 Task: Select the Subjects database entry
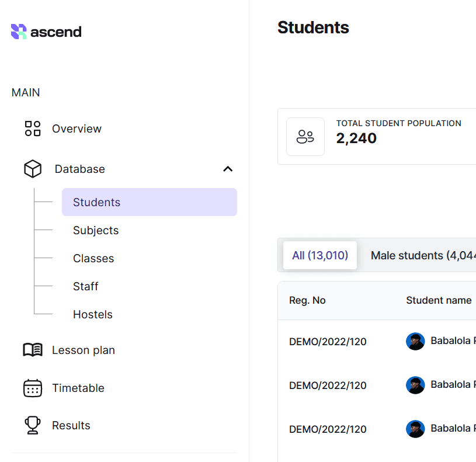[x=95, y=230]
